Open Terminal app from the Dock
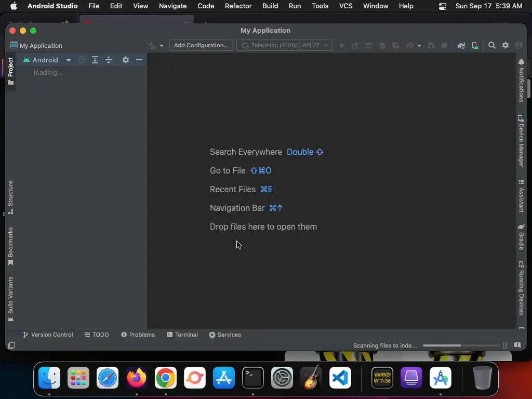The image size is (532, 399). (253, 378)
